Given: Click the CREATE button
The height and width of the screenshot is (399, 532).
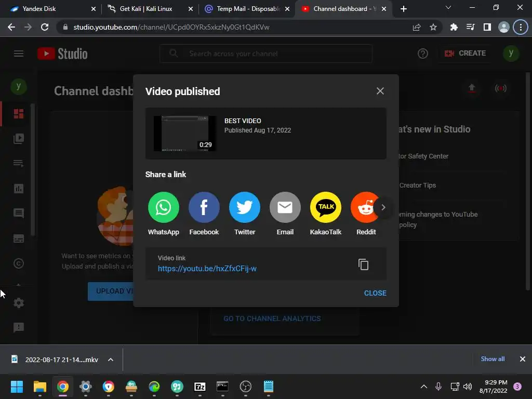Looking at the screenshot, I should tap(465, 54).
